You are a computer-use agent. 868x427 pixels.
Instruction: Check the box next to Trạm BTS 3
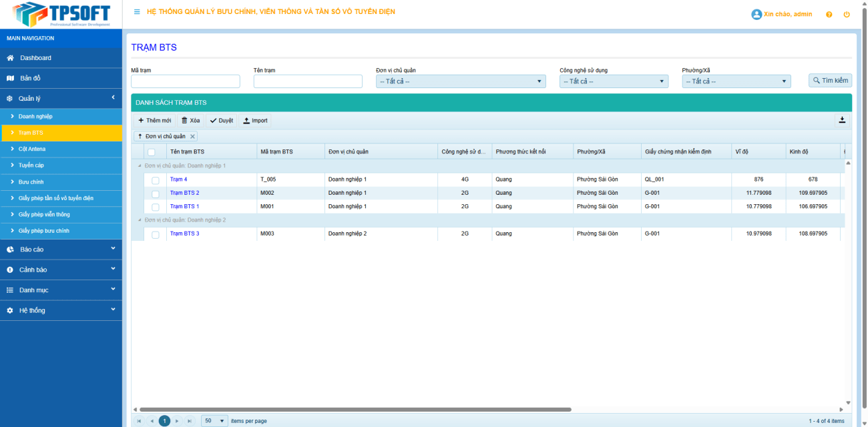coord(156,235)
